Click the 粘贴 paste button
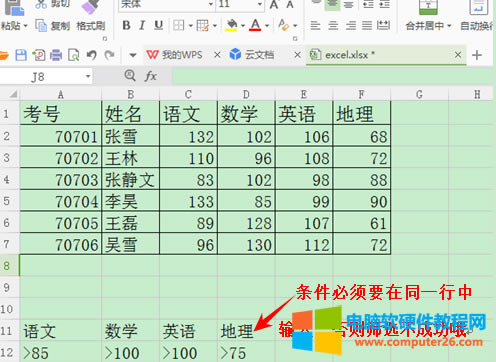Screen dimensions: 496x362 [x=14, y=25]
